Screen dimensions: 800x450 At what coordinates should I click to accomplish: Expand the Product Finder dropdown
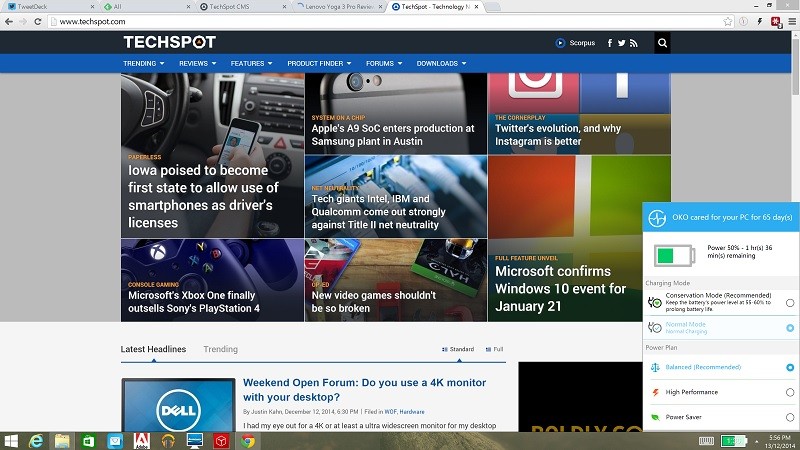(x=319, y=63)
